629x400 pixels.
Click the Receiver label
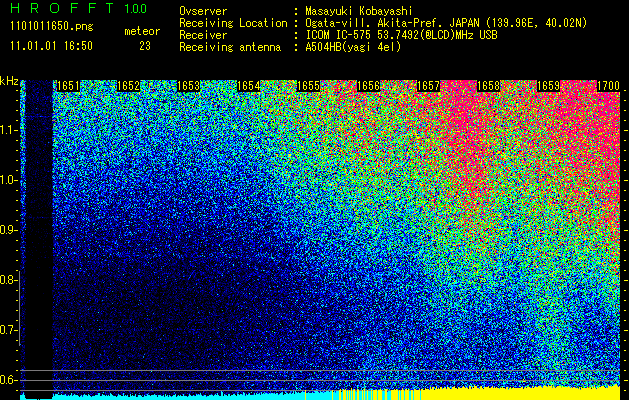(203, 35)
